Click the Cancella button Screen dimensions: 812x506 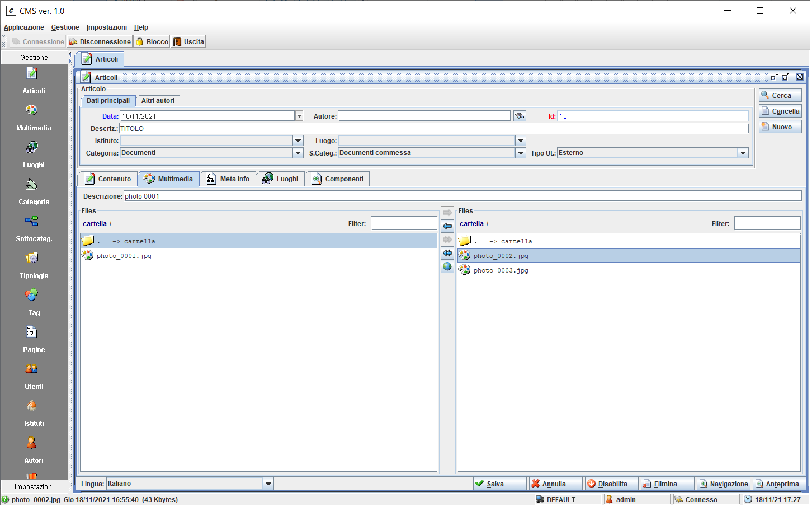(780, 111)
